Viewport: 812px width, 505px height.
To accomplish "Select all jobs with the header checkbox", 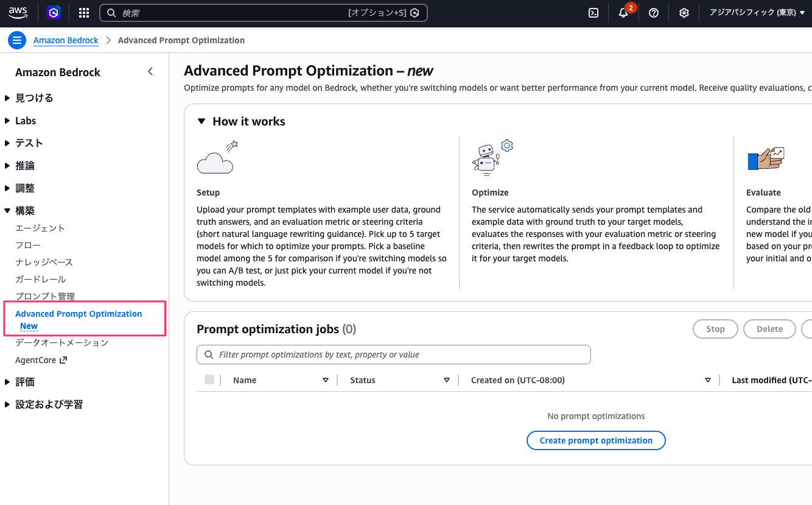I will click(209, 380).
